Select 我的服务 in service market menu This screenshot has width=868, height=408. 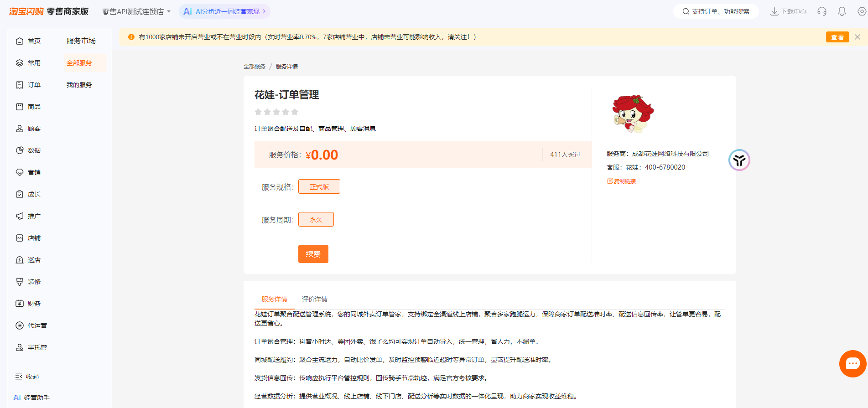[x=79, y=85]
